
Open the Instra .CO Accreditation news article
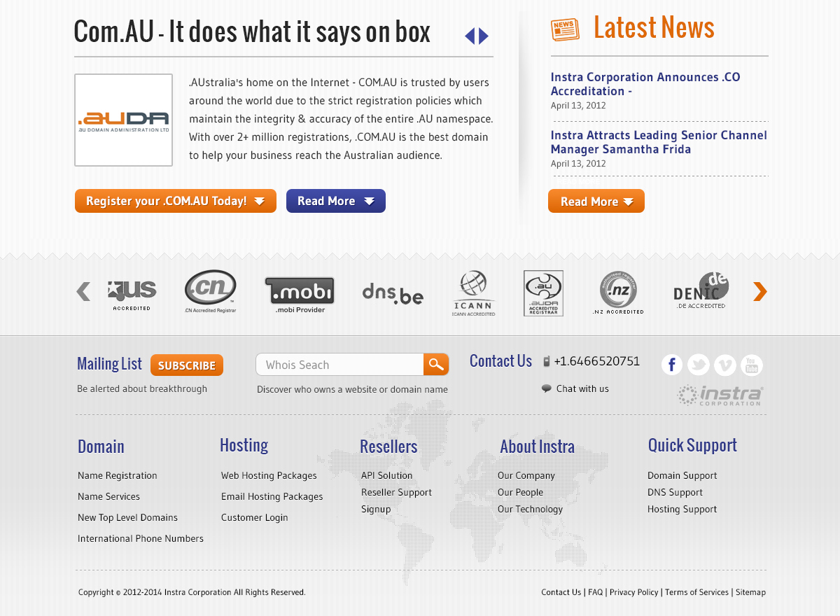coord(645,84)
